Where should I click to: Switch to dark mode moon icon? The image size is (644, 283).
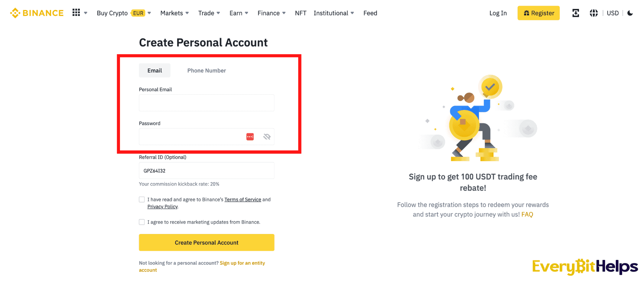click(630, 13)
